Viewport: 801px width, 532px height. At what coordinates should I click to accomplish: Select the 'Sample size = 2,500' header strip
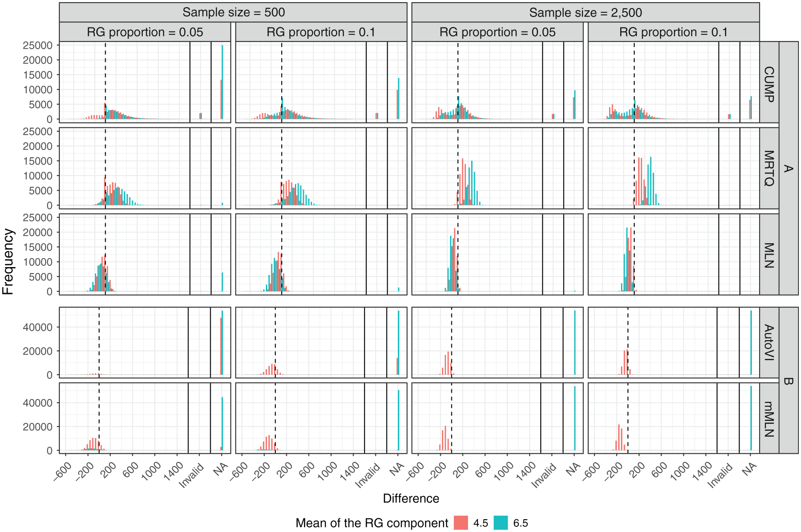click(x=586, y=12)
